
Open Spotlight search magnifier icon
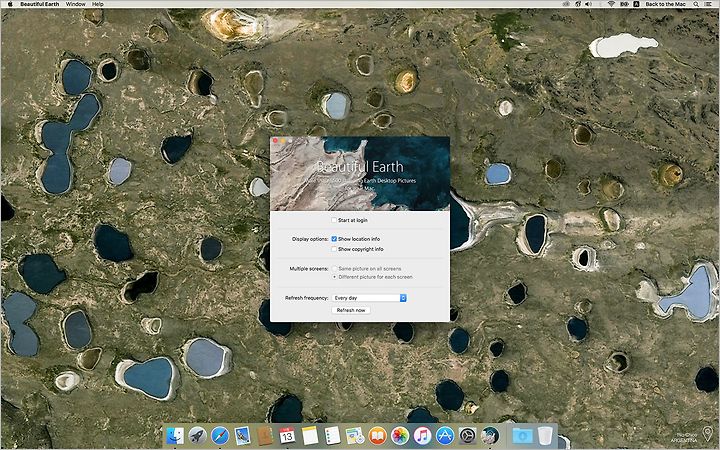[x=696, y=4]
